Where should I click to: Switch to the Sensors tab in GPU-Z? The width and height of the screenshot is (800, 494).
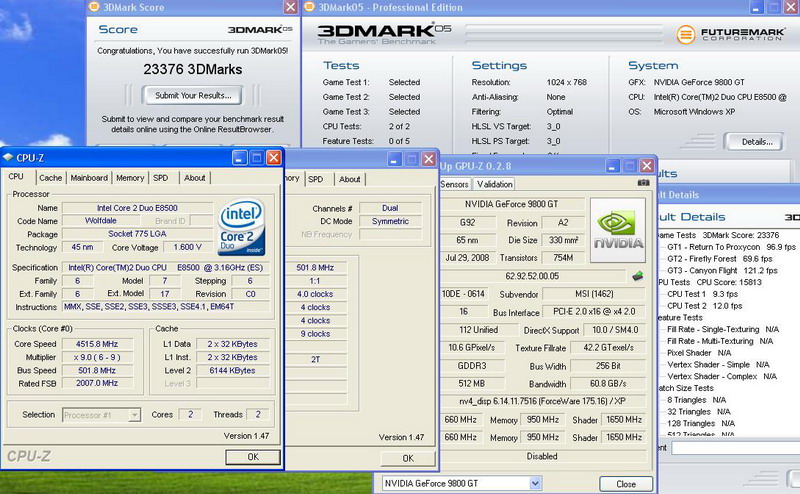point(454,184)
